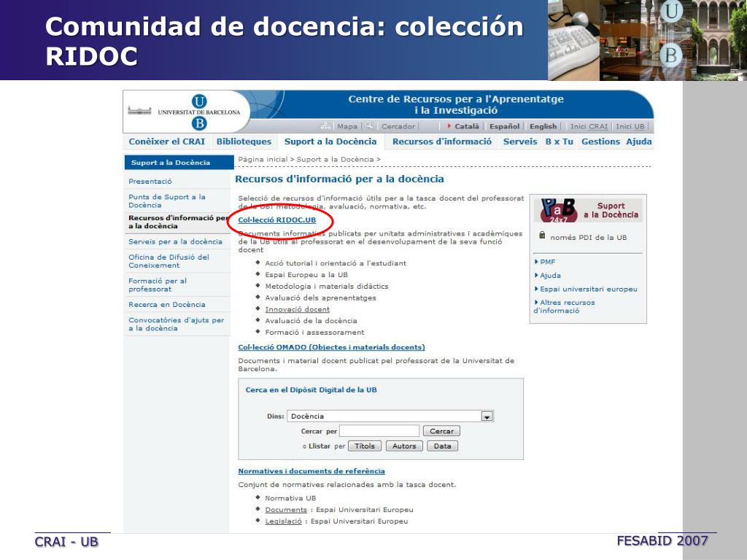Click the Suport a la Docència sidebar header
Image resolution: width=747 pixels, height=560 pixels.
[179, 163]
